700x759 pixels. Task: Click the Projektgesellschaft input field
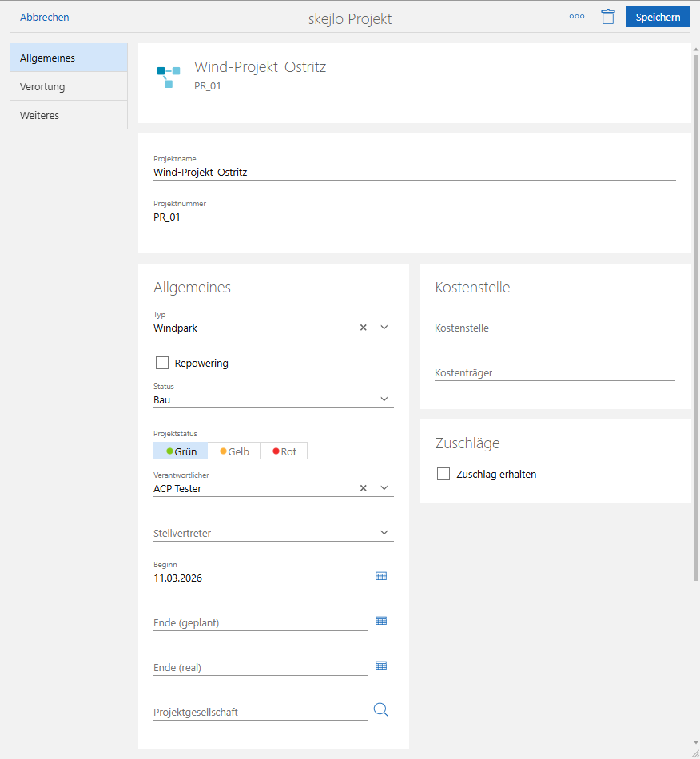[x=261, y=712]
